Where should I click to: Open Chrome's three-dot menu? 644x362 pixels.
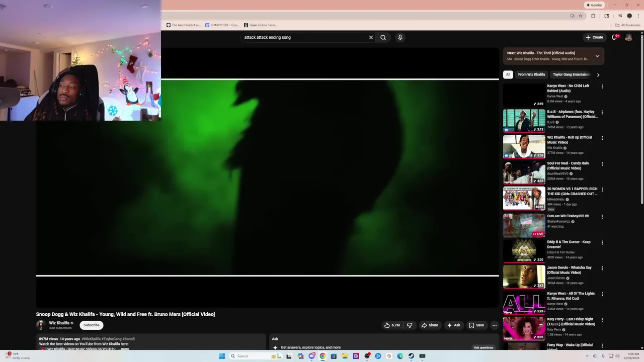638,16
